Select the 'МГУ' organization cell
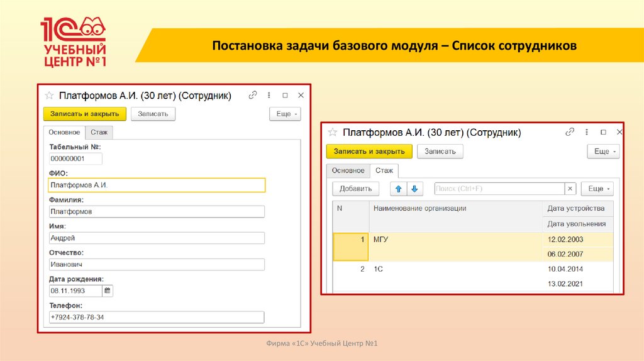 pyautogui.click(x=456, y=247)
